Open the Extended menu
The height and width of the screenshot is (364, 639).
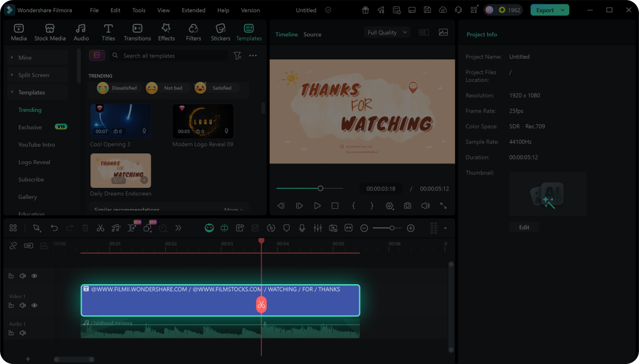point(193,10)
